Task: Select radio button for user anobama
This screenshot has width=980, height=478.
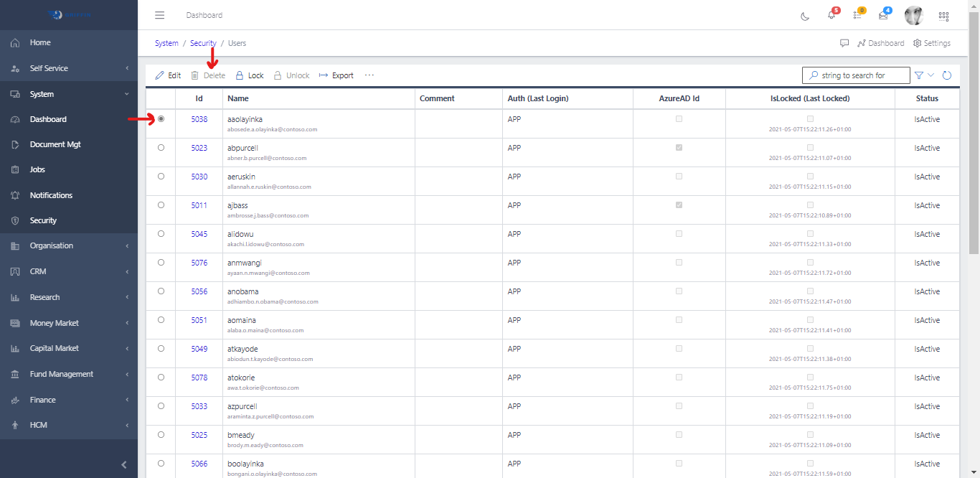Action: click(161, 291)
